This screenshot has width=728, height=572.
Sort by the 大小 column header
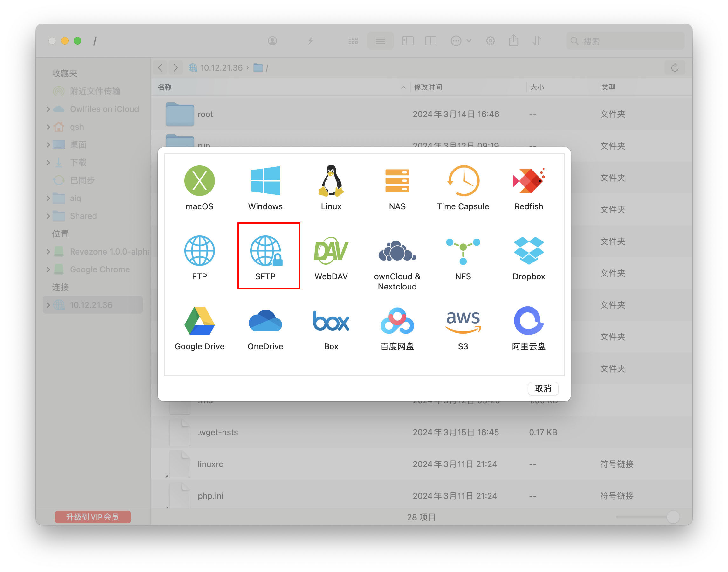click(561, 87)
